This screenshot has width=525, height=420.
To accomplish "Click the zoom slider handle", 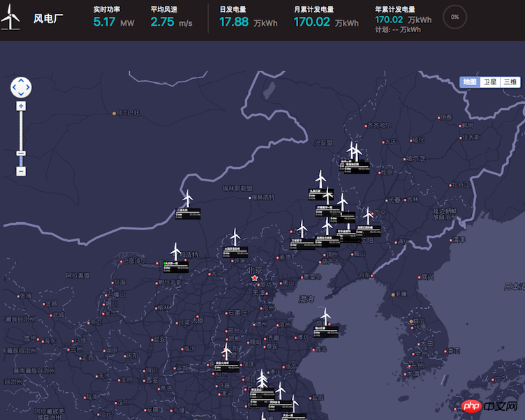I will click(21, 153).
